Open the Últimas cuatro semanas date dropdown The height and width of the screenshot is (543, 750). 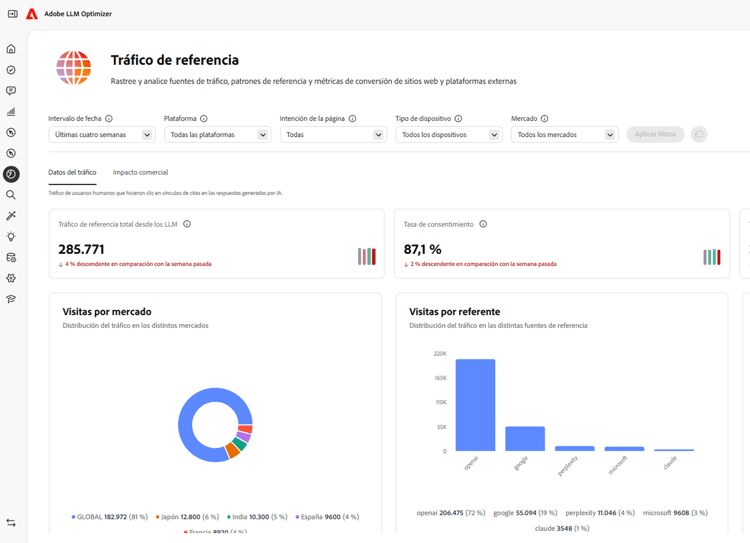point(102,135)
